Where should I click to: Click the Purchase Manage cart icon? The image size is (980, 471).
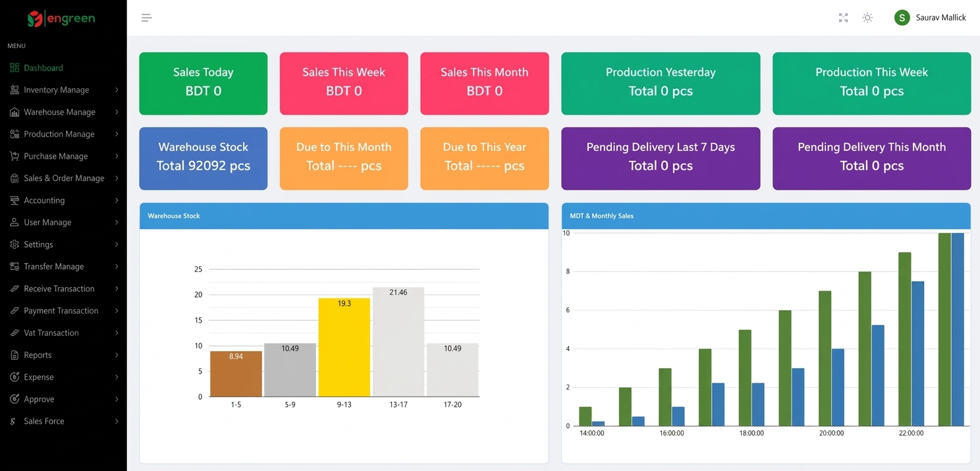[14, 156]
